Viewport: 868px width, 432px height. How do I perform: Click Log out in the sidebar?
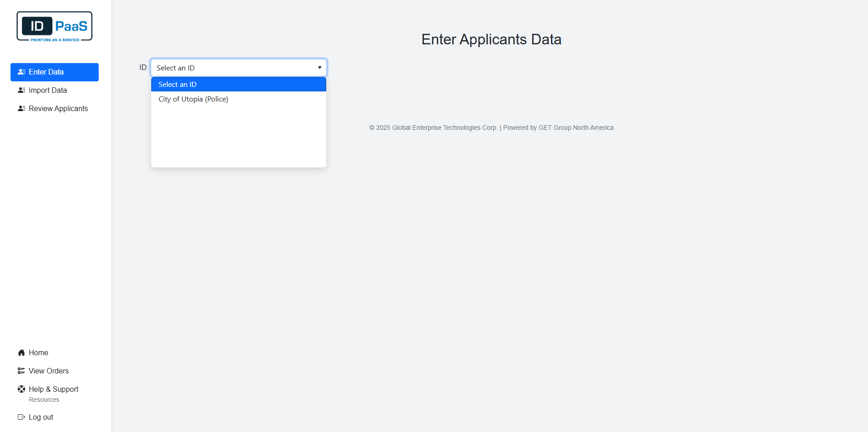tap(41, 417)
